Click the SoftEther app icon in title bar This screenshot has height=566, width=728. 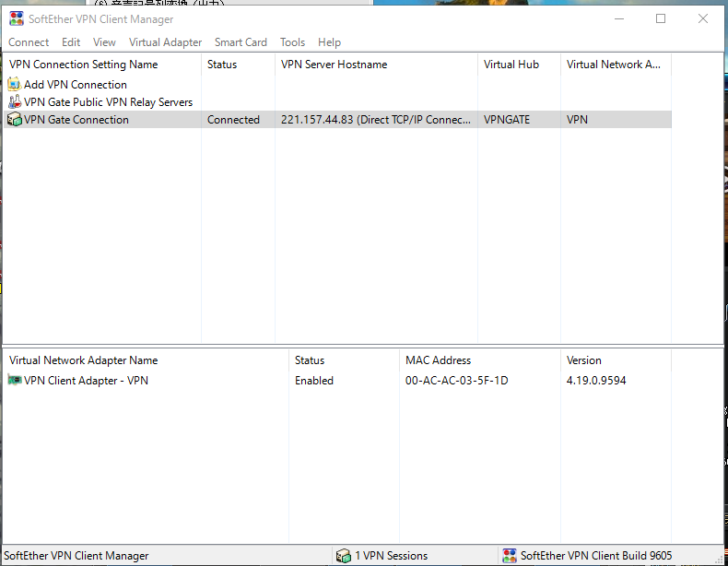pos(17,19)
